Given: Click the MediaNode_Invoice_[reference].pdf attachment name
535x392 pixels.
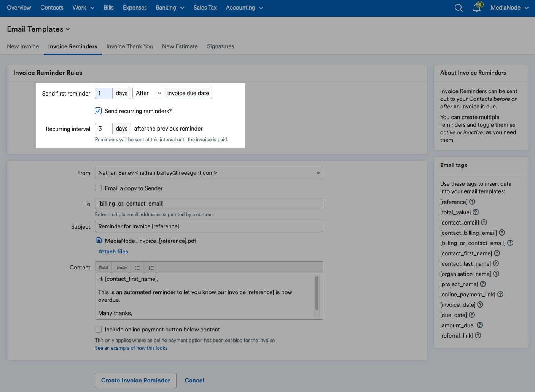Looking at the screenshot, I should click(151, 241).
